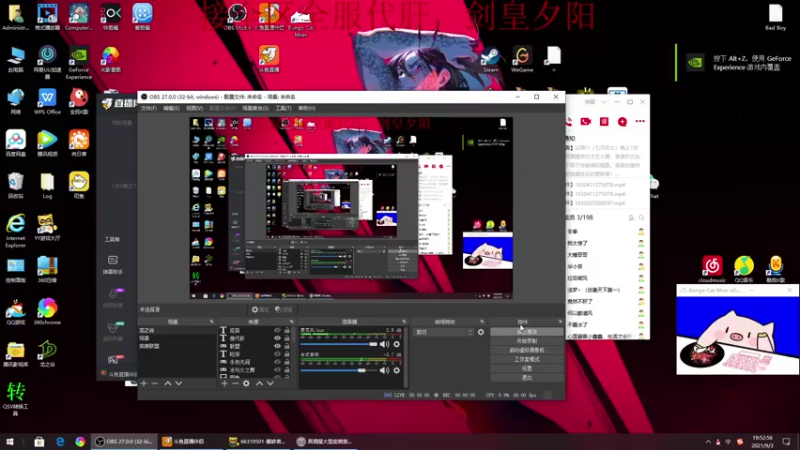Add a new scene in OBS Scenes panel
This screenshot has width=800, height=450.
point(144,383)
